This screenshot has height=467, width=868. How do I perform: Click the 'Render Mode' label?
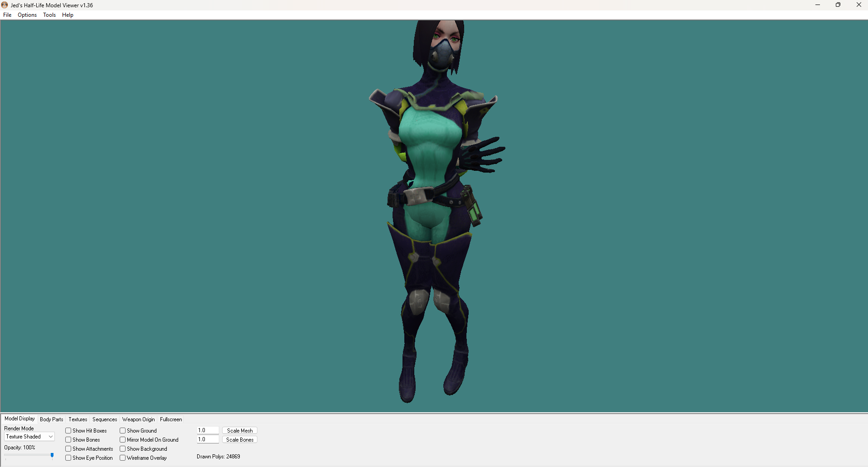(19, 428)
